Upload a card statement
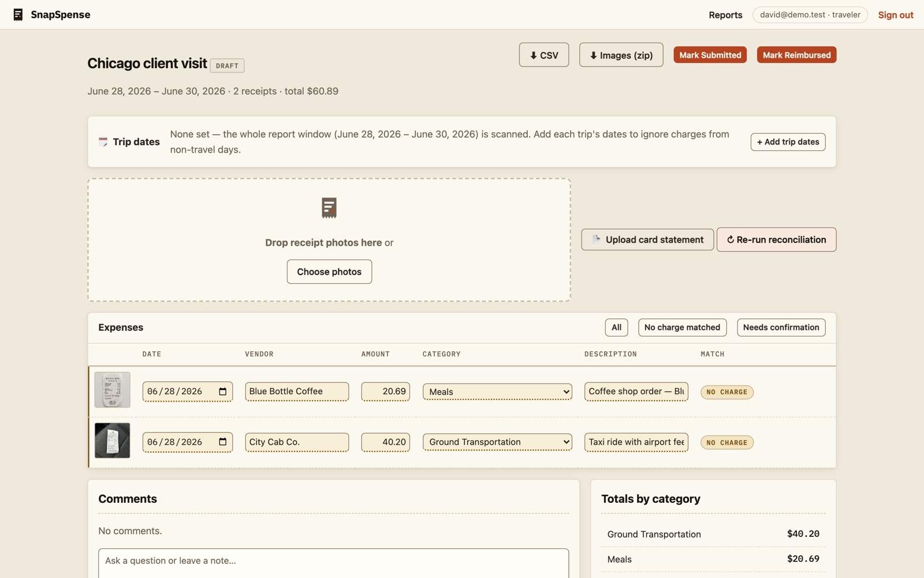 pos(647,239)
